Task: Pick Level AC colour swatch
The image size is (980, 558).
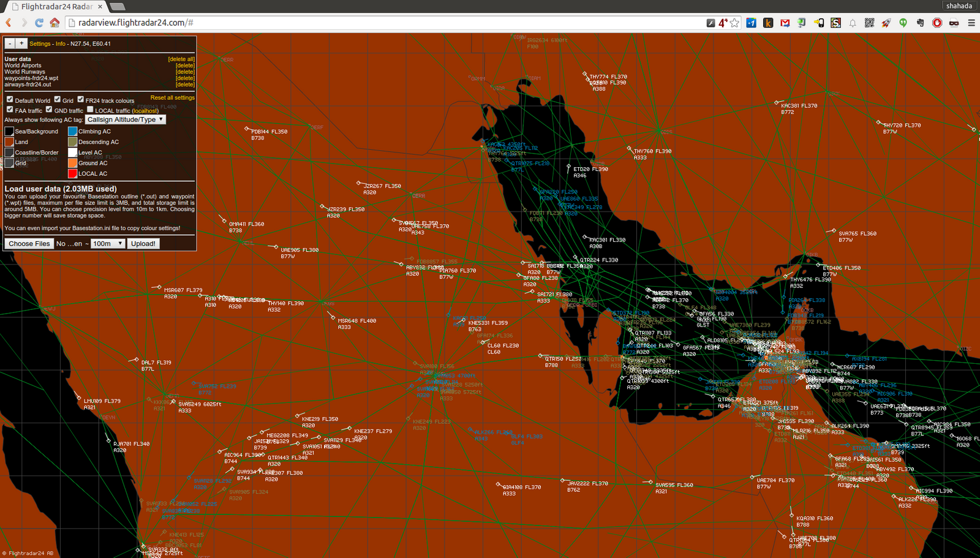Action: (72, 153)
